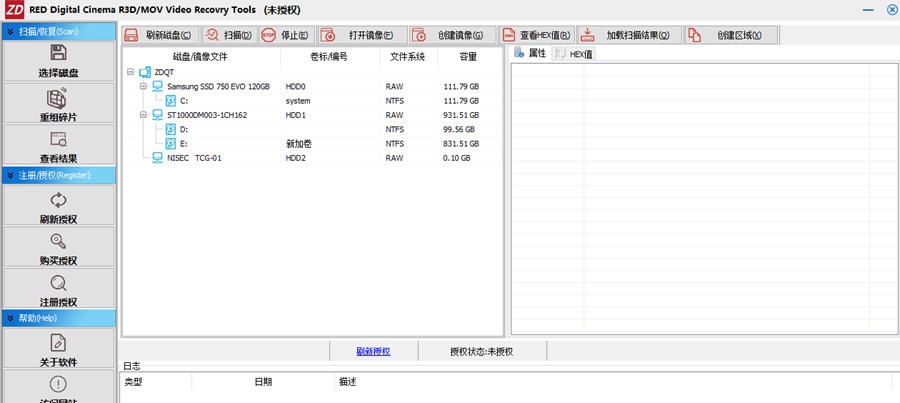Collapse the 扫描/恢复(Scan) sidebar section
900x403 pixels.
(10, 32)
